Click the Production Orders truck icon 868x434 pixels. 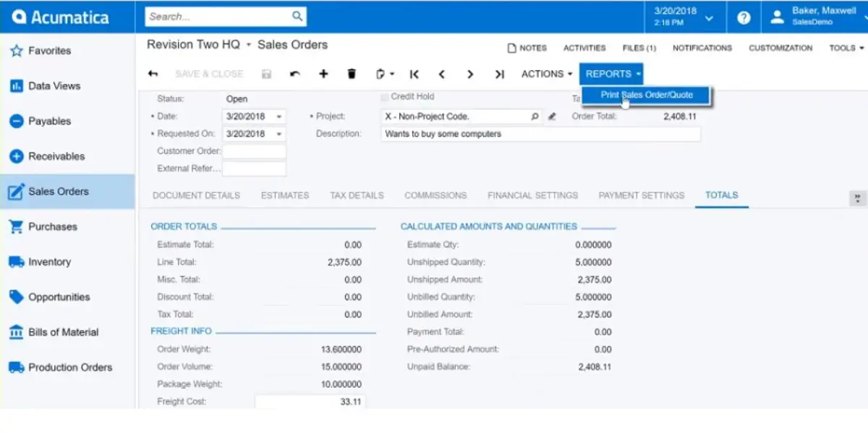click(x=17, y=367)
